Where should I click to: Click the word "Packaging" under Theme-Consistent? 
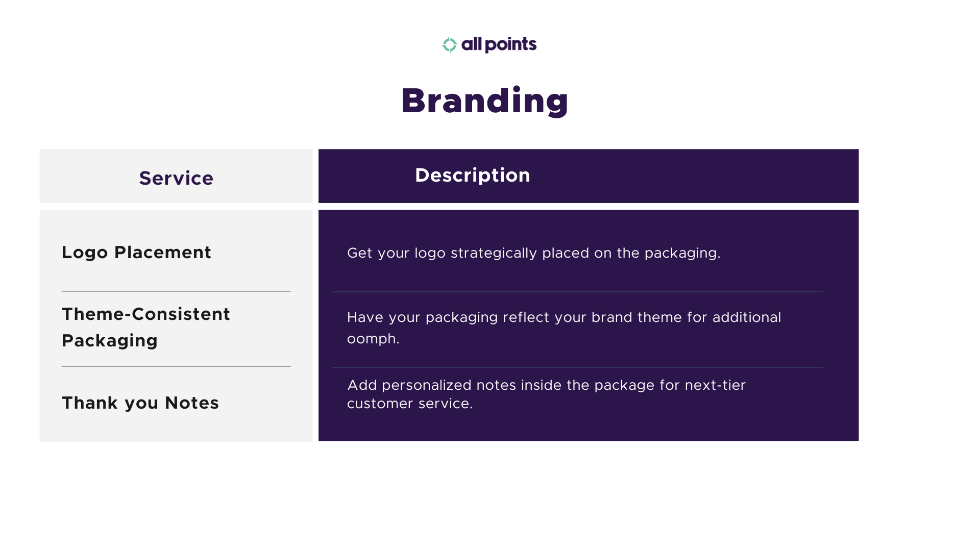(110, 341)
